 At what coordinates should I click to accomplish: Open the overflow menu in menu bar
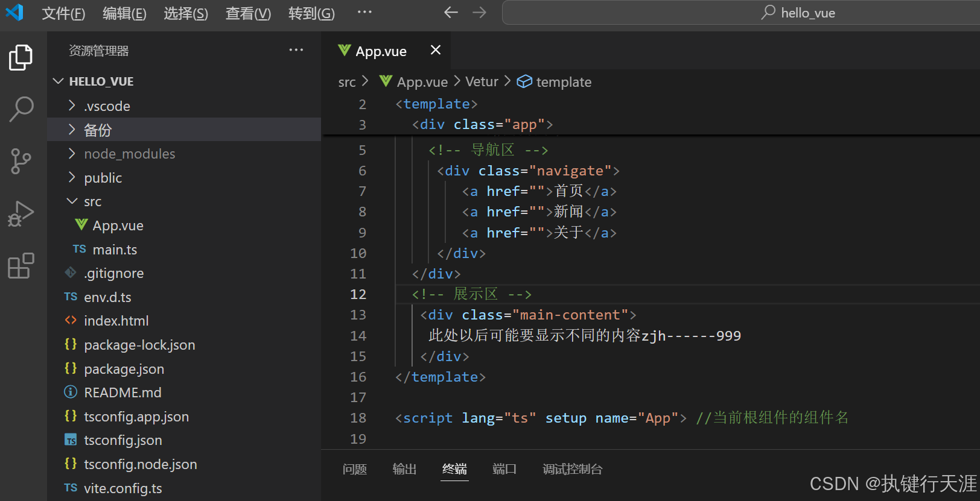point(364,12)
